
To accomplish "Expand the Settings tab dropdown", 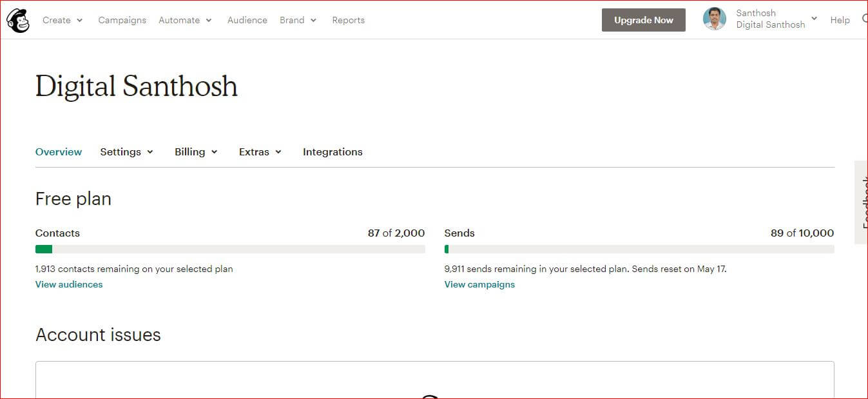I will (x=127, y=152).
